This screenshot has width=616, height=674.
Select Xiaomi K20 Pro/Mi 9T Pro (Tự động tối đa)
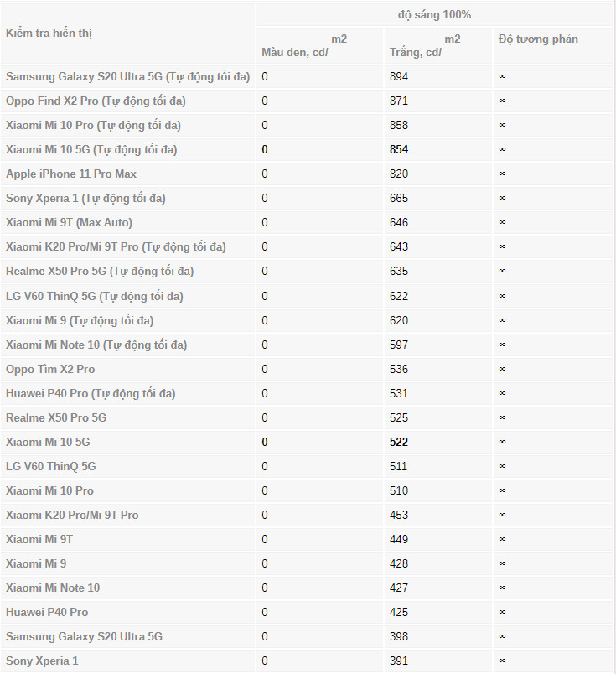coord(116,246)
